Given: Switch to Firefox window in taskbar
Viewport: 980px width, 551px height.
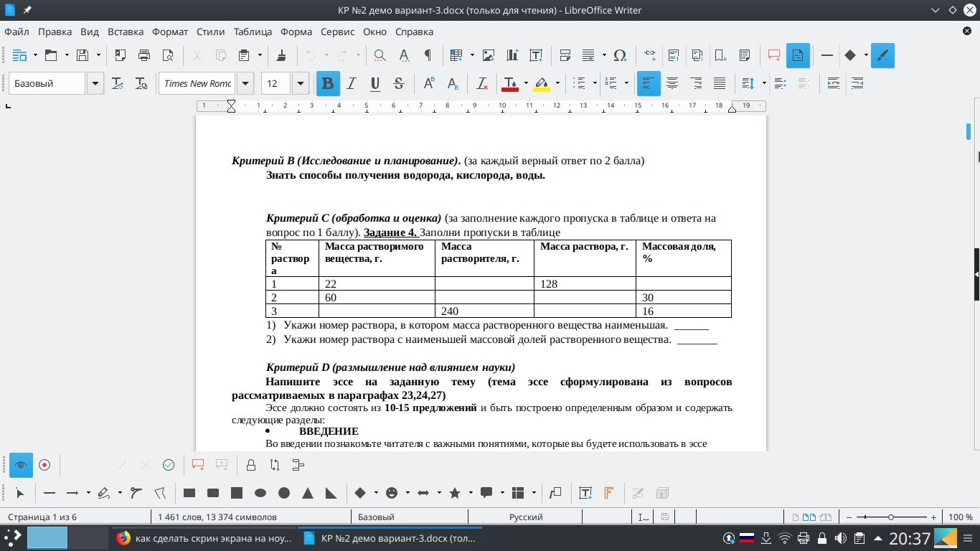Looking at the screenshot, I should point(204,538).
